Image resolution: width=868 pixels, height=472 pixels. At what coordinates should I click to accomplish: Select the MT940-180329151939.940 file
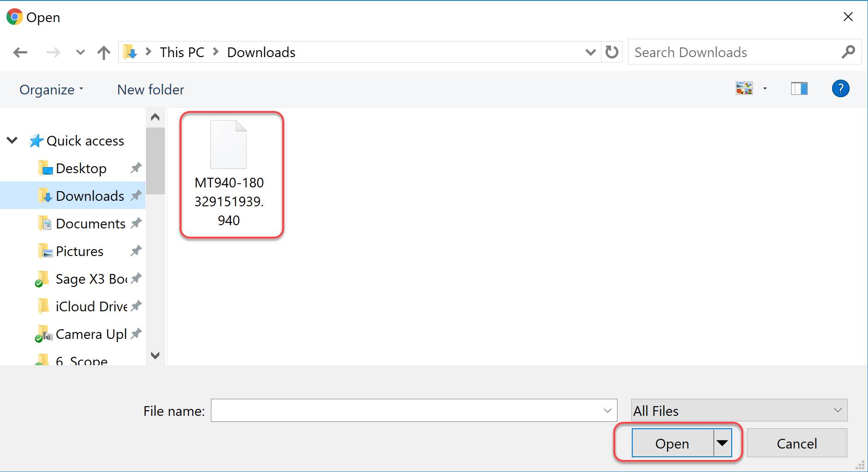pyautogui.click(x=229, y=174)
